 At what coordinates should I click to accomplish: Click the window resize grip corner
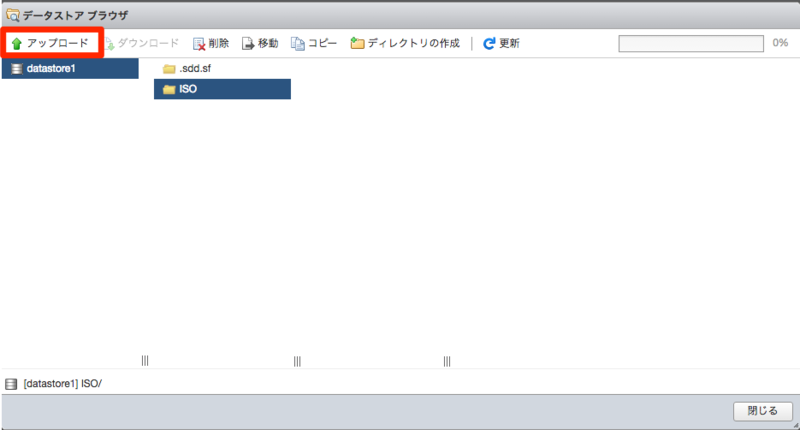click(795, 425)
